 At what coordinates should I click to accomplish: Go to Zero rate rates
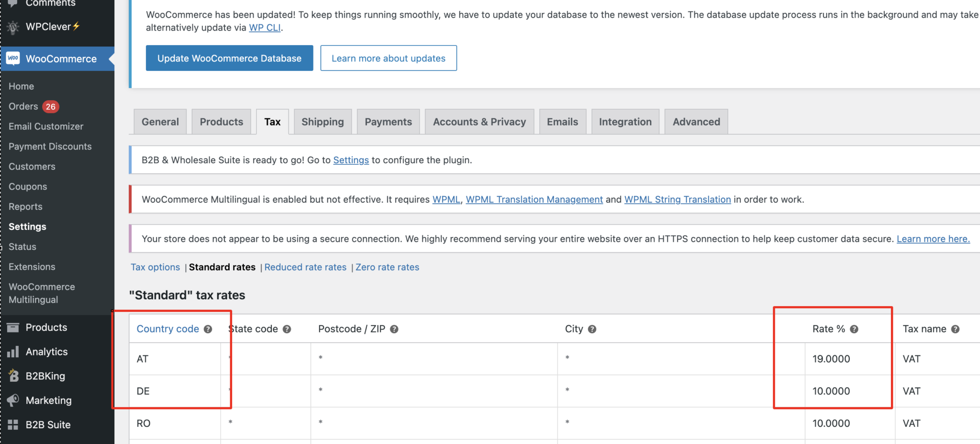387,267
